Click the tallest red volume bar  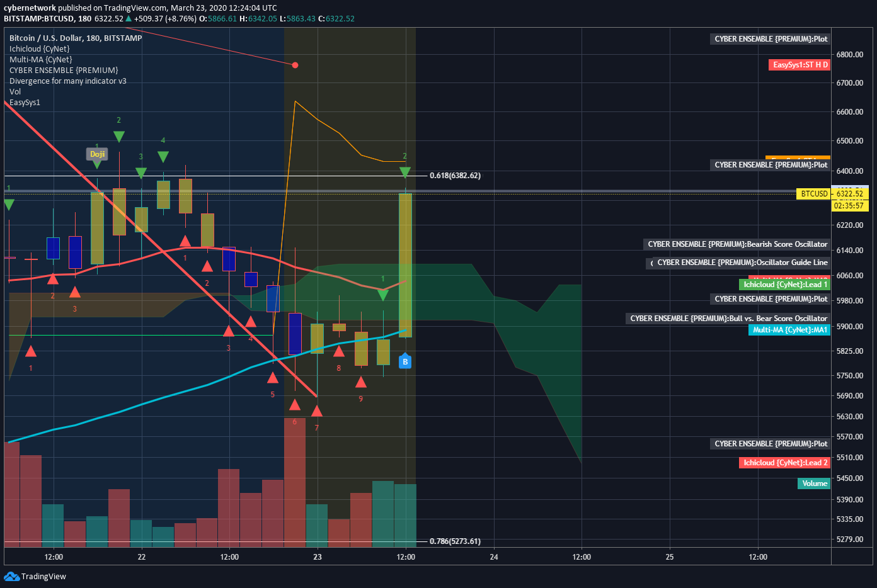(x=295, y=482)
